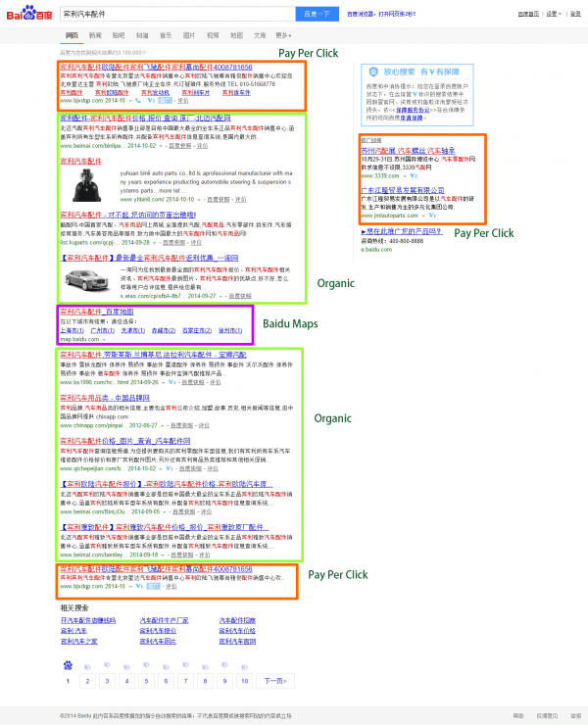The image size is (588, 725).
Task: Expand dropdown arrow after www.beimai.com/binlipe... 2014-10-02
Action: 161,146
